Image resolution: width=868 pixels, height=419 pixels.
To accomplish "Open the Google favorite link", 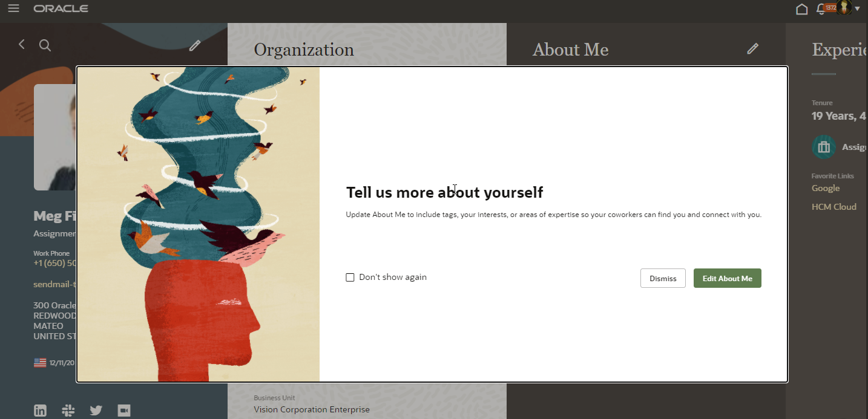I will [826, 188].
